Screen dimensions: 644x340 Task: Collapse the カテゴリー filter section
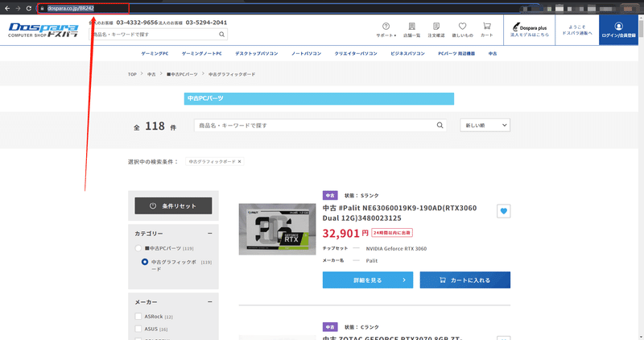210,234
